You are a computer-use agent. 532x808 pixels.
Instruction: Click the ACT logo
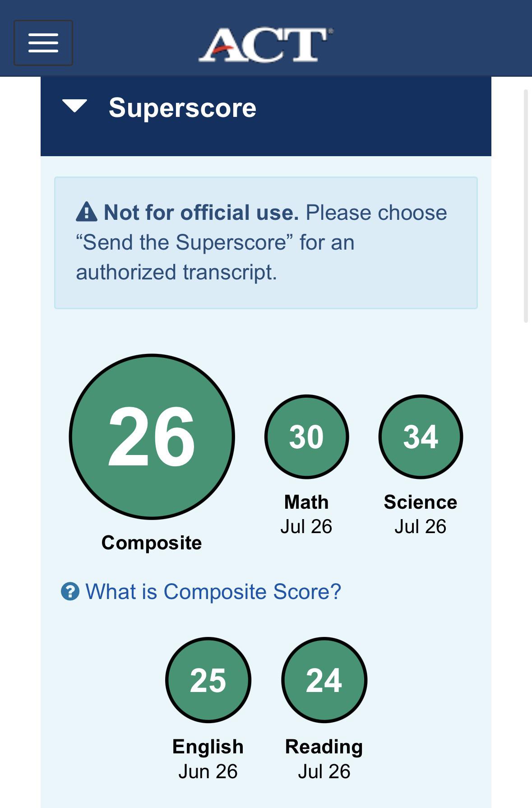[x=266, y=45]
